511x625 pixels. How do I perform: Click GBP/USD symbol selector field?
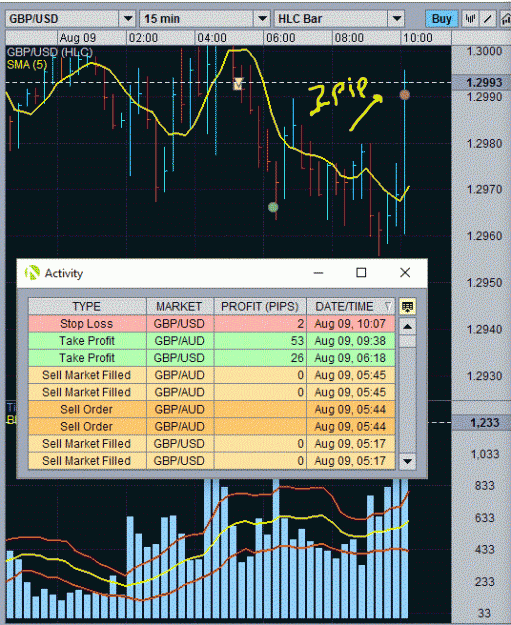[x=63, y=19]
